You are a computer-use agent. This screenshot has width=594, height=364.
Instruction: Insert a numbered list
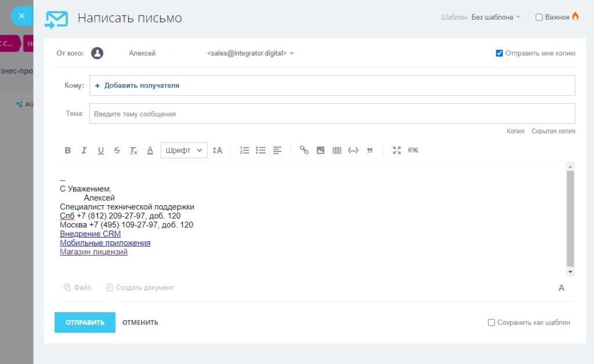pyautogui.click(x=244, y=151)
